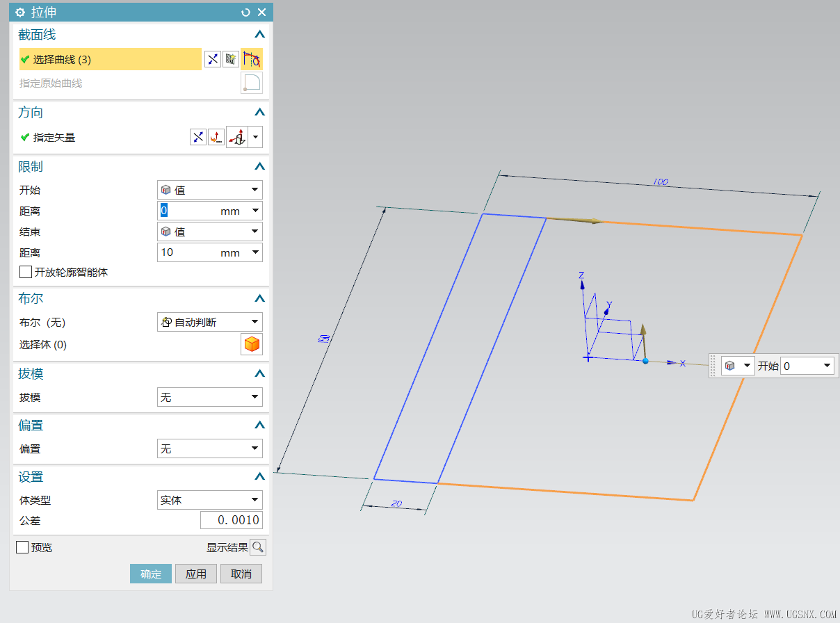Click the orange cube icon beside 选择体 (0)
The width and height of the screenshot is (840, 623).
pyautogui.click(x=252, y=344)
